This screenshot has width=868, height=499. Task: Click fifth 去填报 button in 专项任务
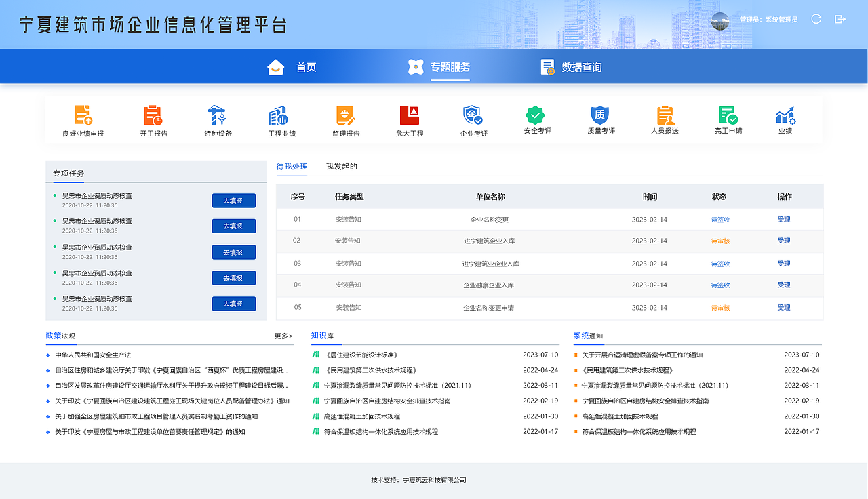[234, 304]
